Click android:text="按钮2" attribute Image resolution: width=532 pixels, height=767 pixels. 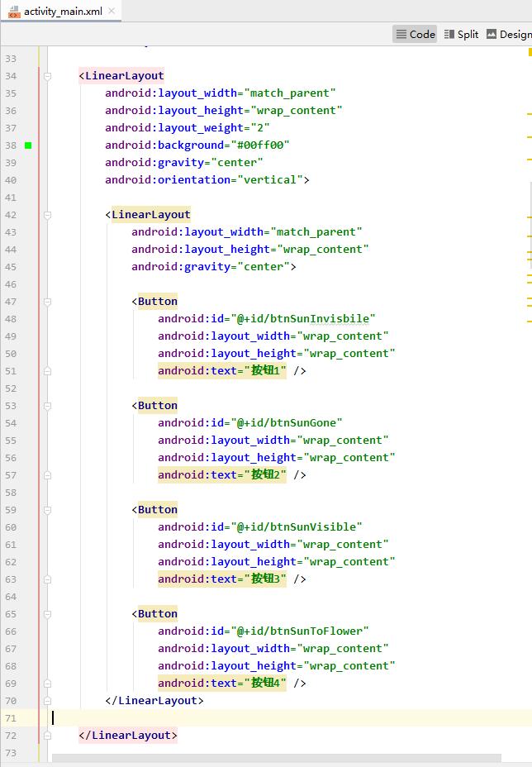pos(222,475)
